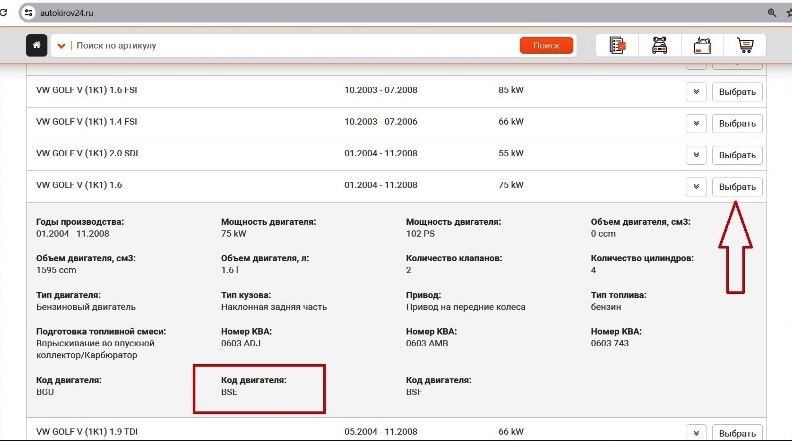792x441 pixels.
Task: Click KBA number 0603 743
Action: tap(610, 344)
